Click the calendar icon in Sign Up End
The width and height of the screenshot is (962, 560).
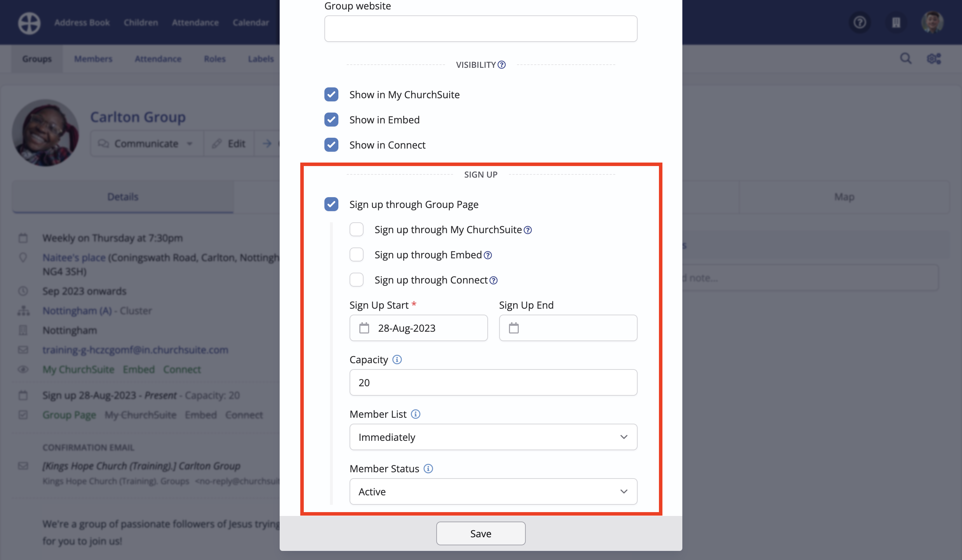pyautogui.click(x=514, y=328)
